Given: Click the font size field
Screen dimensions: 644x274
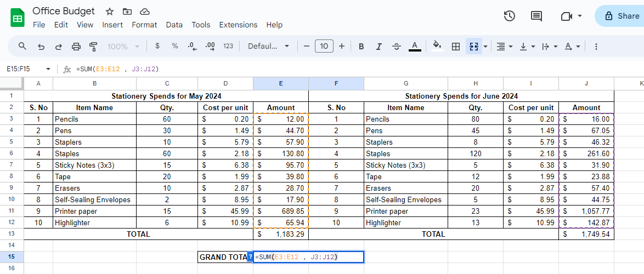Looking at the screenshot, I should [x=324, y=47].
